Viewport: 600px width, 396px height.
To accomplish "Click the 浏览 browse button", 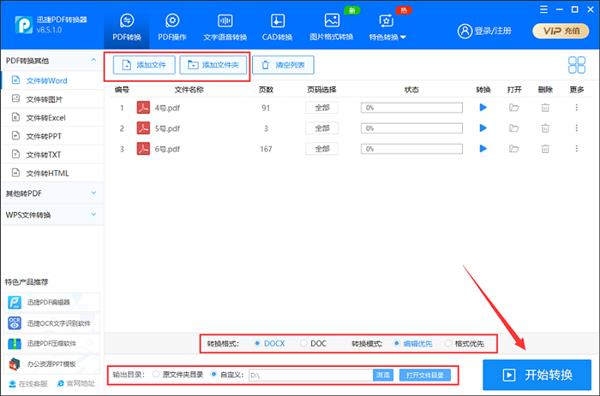I will (x=383, y=375).
